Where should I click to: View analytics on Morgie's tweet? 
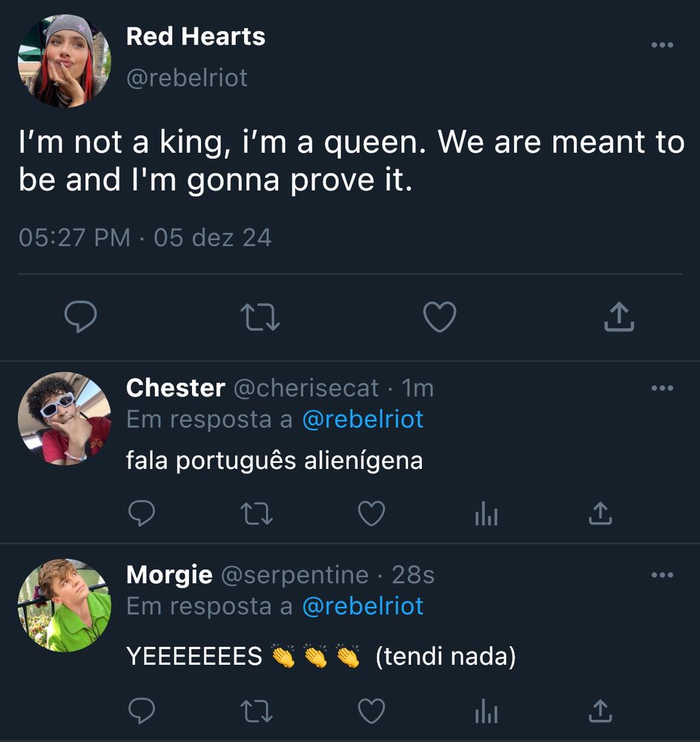coord(486,712)
